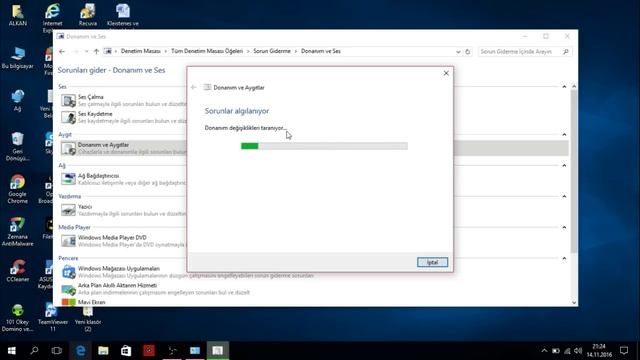Screen dimensions: 640x360
Task: Cancel troubleshooting with the İptal button
Action: pyautogui.click(x=432, y=262)
